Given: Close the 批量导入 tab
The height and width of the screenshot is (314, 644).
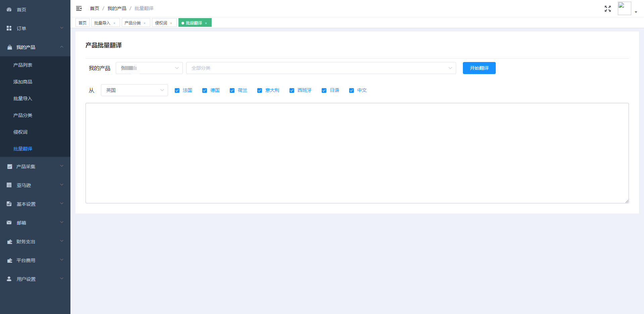Looking at the screenshot, I should click(114, 23).
